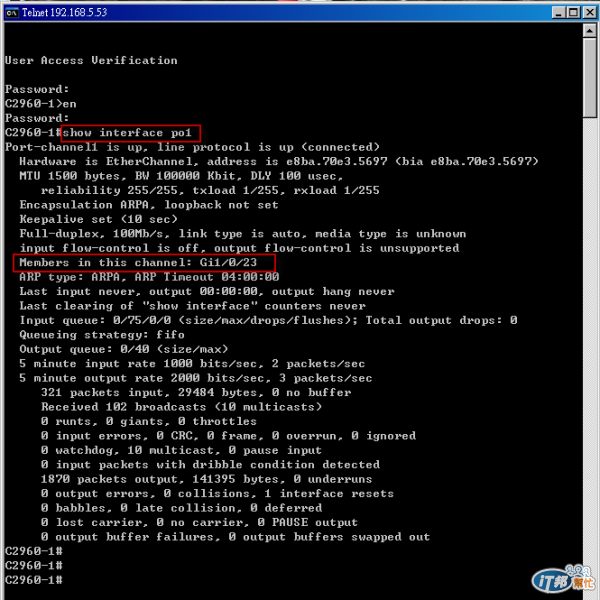Image resolution: width=600 pixels, height=600 pixels.
Task: Close the Telnet 192.168.5.53 window
Action: click(589, 13)
